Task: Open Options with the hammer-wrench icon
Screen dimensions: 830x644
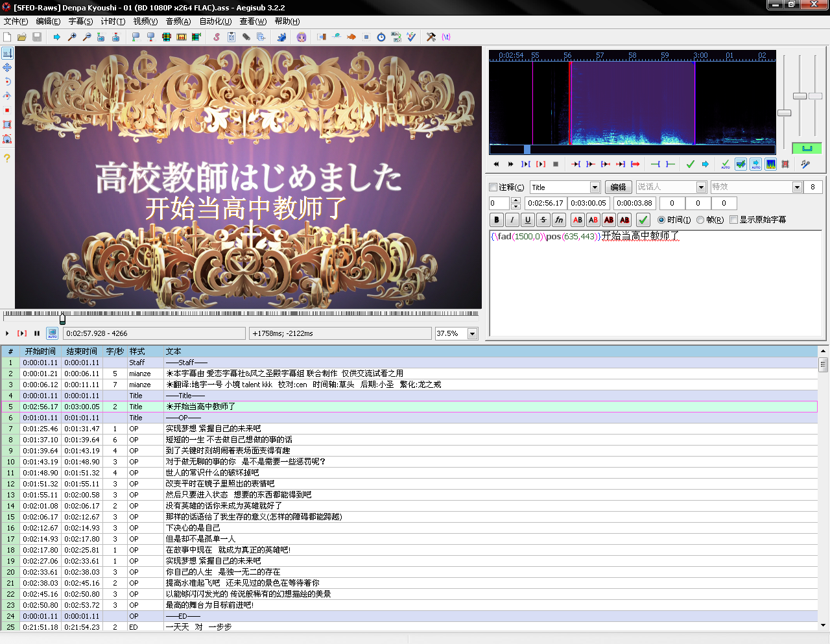Action: click(431, 37)
